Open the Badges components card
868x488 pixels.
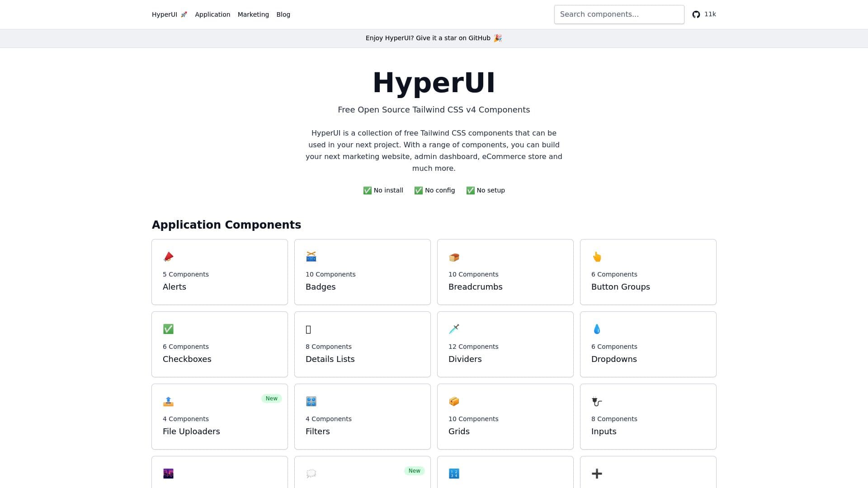point(362,272)
